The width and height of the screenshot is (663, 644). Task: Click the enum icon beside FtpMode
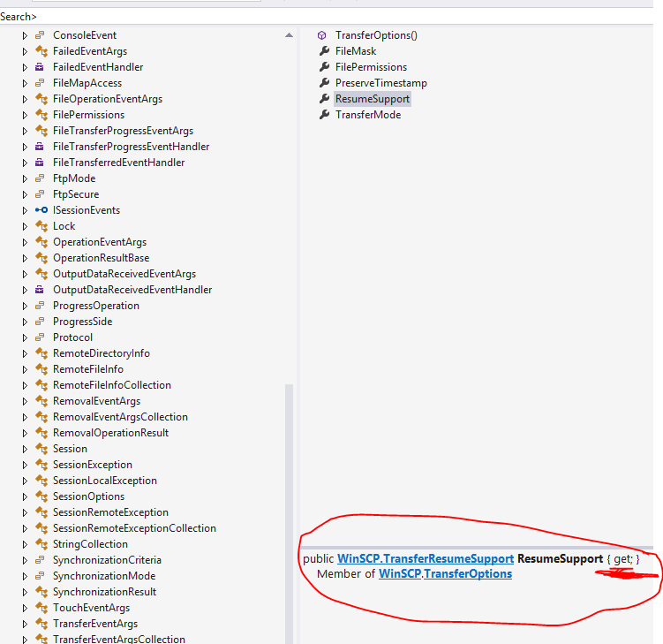click(41, 178)
